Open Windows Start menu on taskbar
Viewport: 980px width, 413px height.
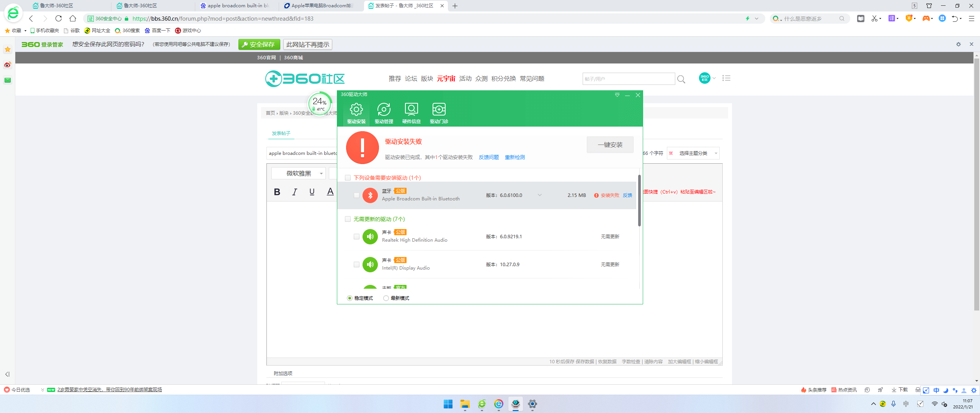click(x=448, y=404)
